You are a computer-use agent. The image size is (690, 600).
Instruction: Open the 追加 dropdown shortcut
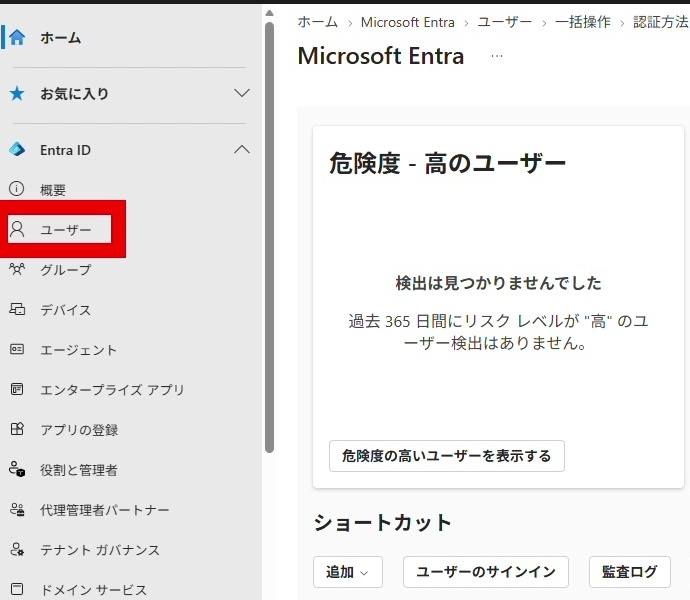(348, 572)
